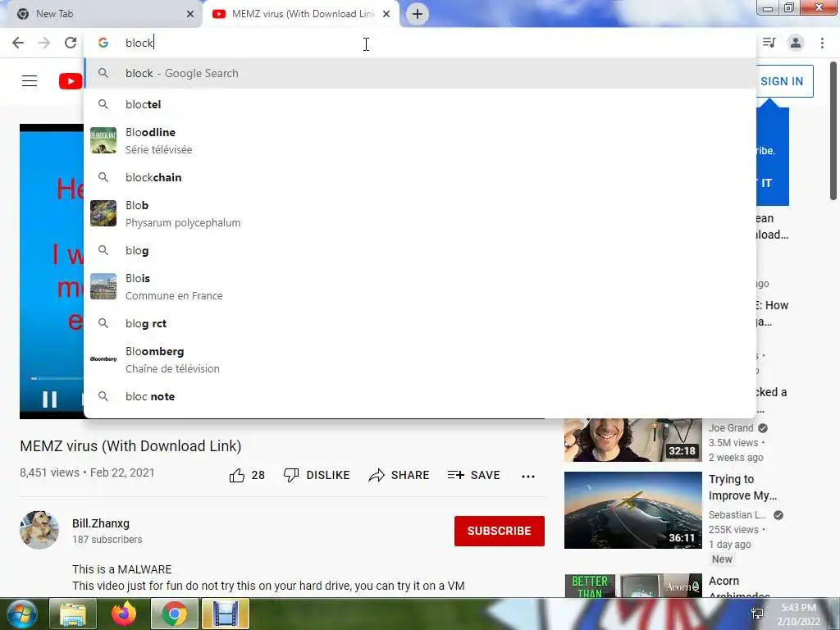Open the 32:18 Joe Grand video thumbnail

point(632,440)
